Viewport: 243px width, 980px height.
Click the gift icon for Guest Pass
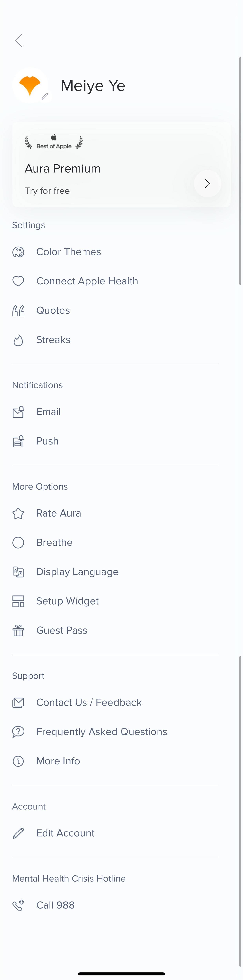[x=18, y=630]
